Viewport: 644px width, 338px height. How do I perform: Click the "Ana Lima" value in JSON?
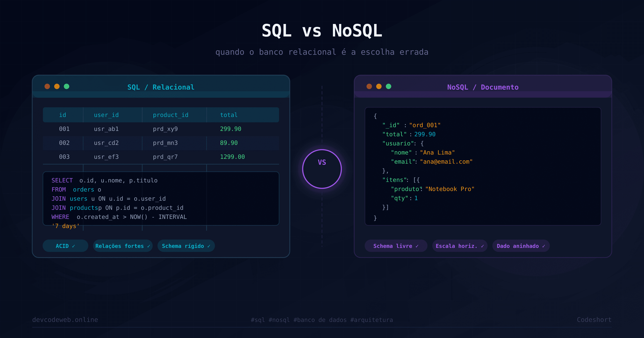pyautogui.click(x=437, y=153)
